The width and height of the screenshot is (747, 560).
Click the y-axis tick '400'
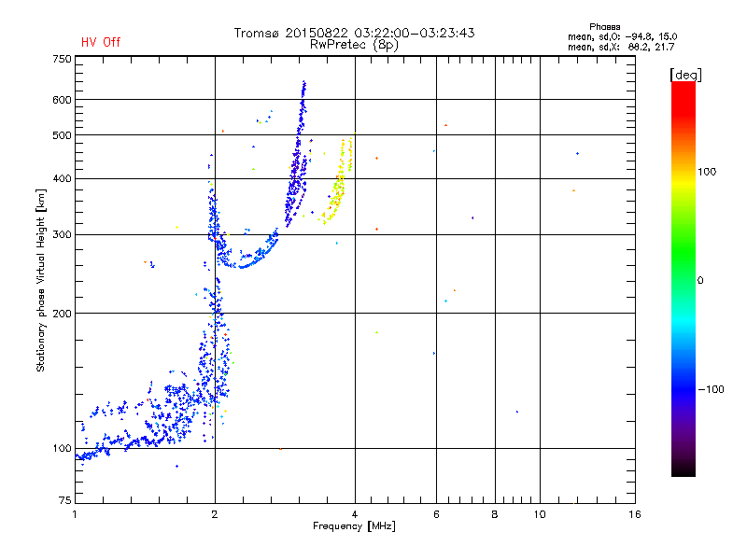pos(62,178)
